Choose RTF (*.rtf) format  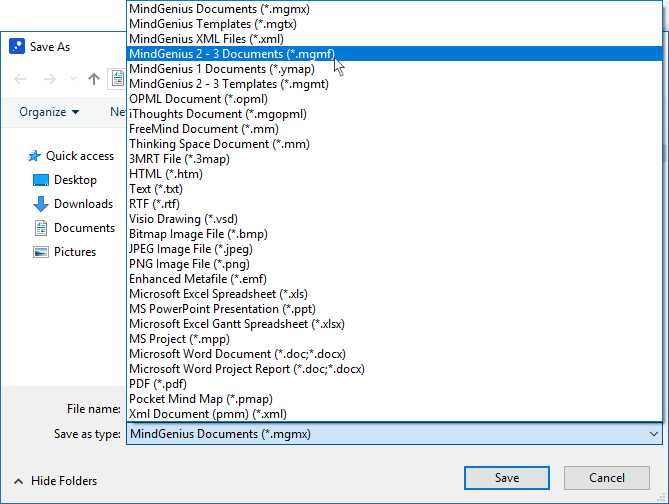[394, 204]
